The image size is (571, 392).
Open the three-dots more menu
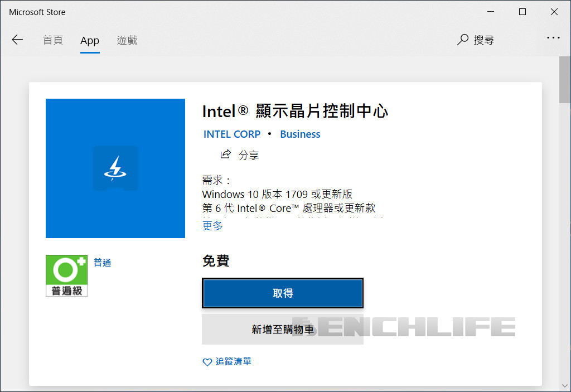(553, 37)
